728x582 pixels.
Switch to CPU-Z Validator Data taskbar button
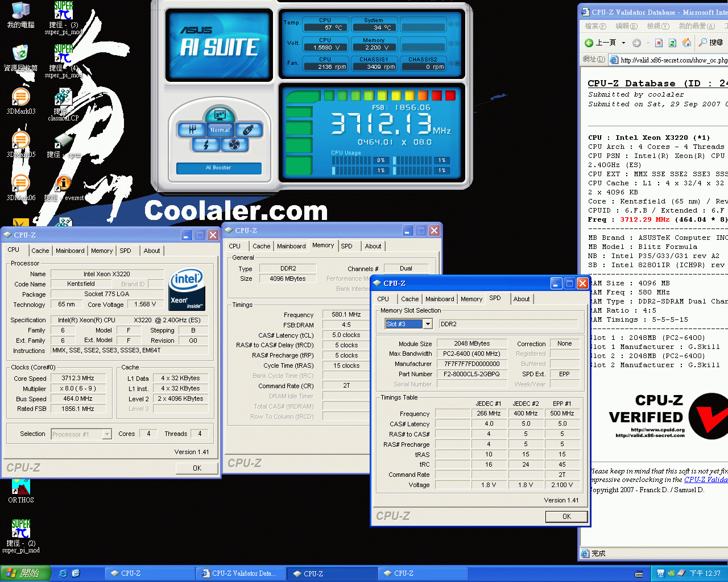pos(240,573)
